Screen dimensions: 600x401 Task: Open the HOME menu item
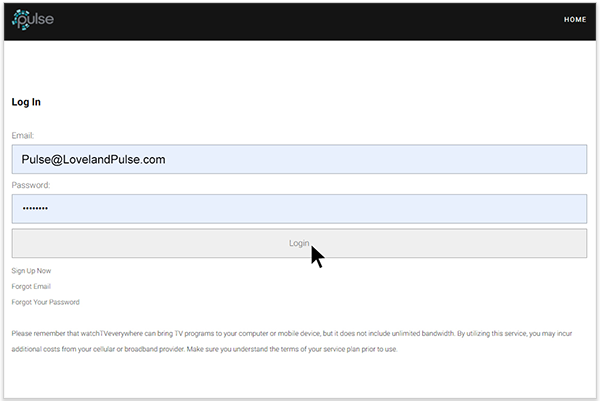point(575,19)
